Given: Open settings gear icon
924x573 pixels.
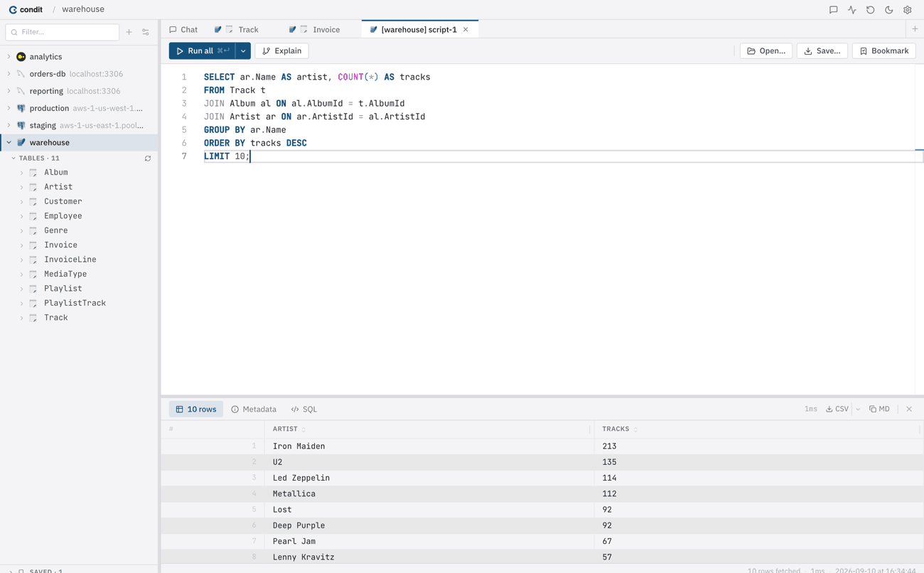Looking at the screenshot, I should 907,10.
